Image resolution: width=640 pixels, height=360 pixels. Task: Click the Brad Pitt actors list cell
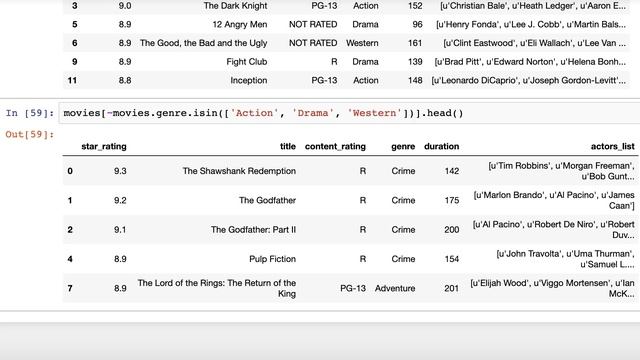tap(530, 62)
